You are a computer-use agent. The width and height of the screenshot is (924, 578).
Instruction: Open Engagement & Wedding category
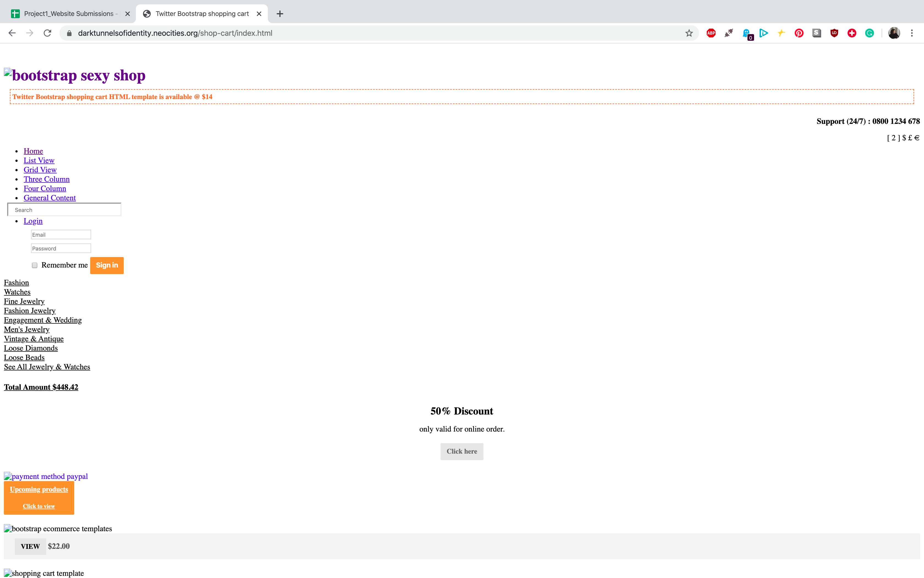click(x=43, y=320)
